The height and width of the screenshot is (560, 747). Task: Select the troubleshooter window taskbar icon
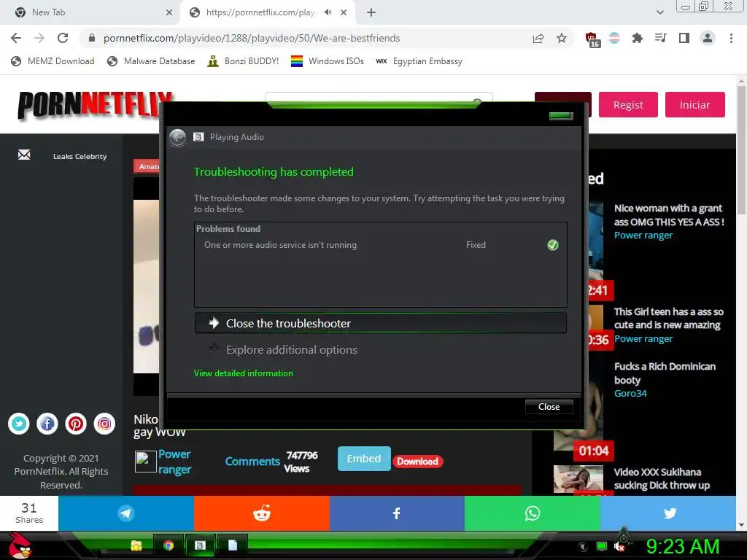pyautogui.click(x=200, y=545)
